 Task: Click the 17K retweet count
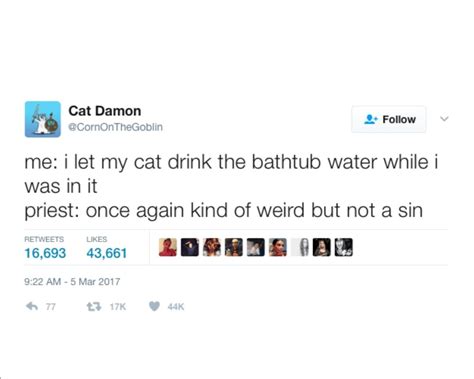click(118, 307)
